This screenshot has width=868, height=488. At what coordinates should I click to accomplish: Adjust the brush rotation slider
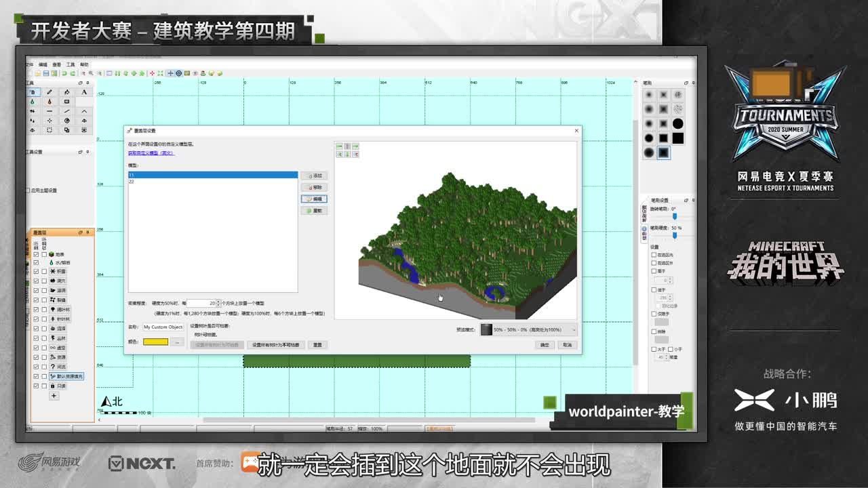675,217
